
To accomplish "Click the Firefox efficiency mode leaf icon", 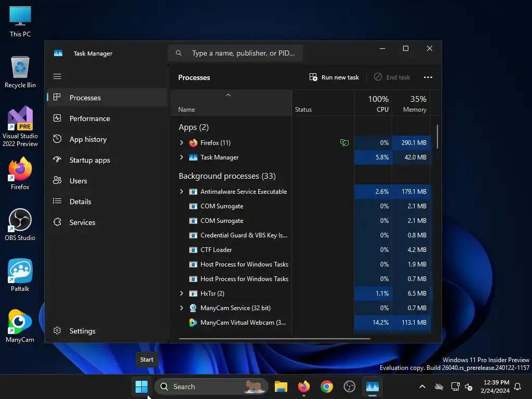I will [344, 142].
